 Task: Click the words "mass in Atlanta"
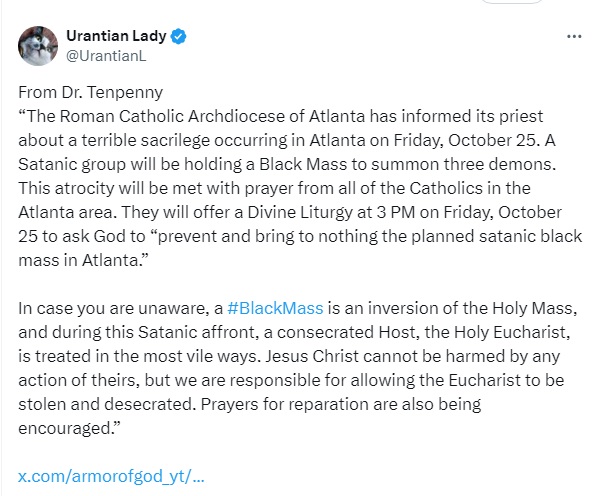pyautogui.click(x=78, y=260)
